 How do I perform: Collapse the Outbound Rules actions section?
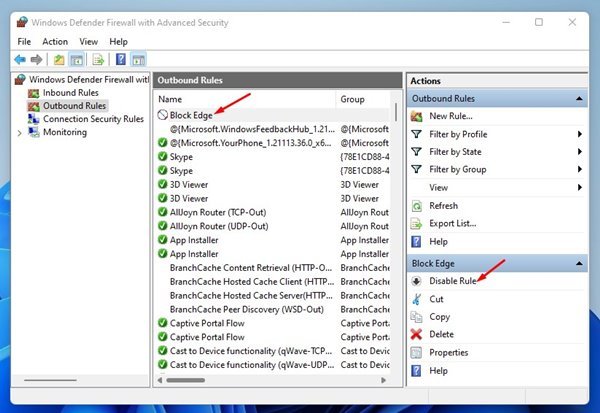(x=579, y=99)
